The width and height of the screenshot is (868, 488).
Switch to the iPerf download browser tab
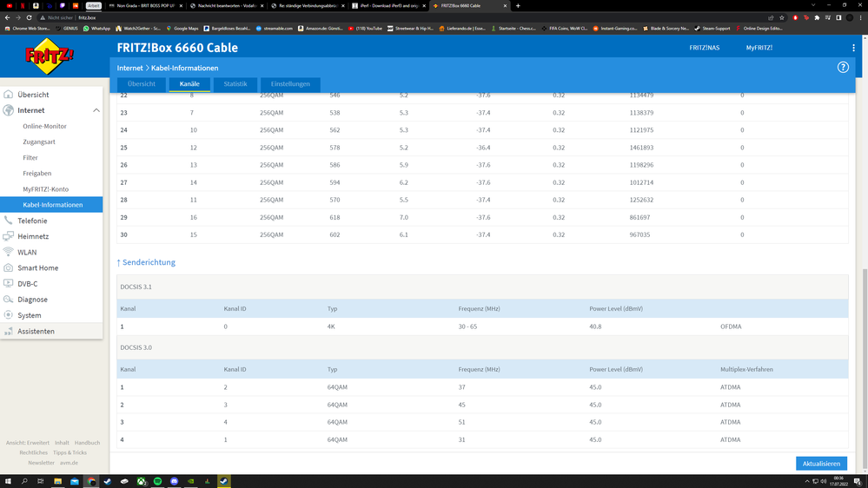tap(389, 5)
